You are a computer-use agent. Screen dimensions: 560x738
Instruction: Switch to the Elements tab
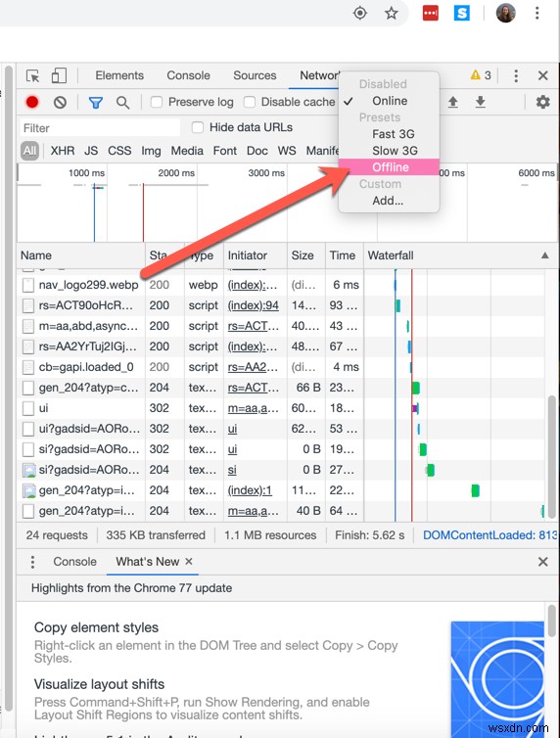pyautogui.click(x=119, y=75)
